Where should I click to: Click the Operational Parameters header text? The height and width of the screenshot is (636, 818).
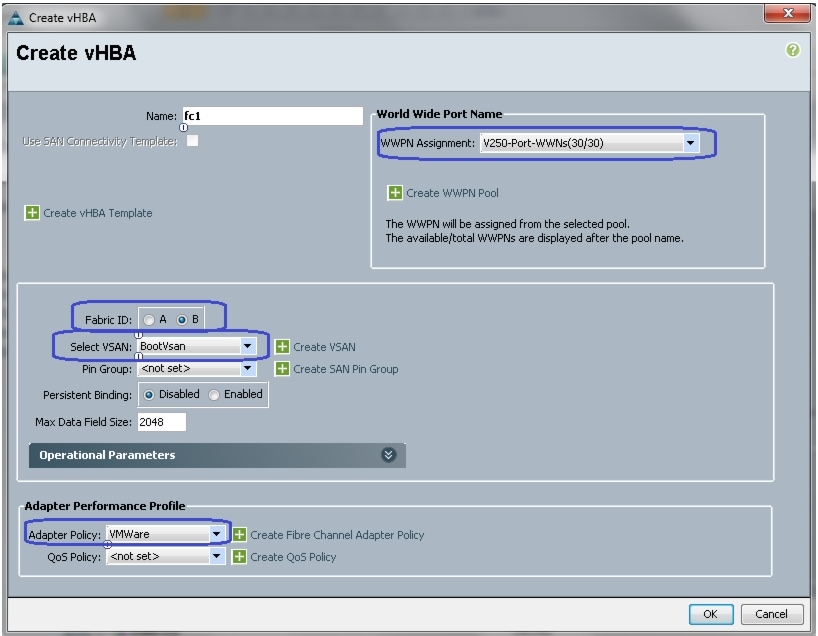pyautogui.click(x=107, y=455)
